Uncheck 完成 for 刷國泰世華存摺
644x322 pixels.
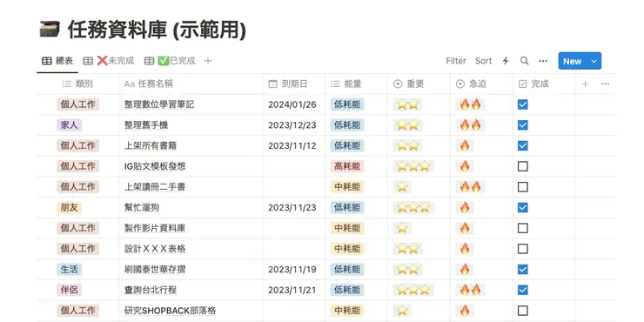[522, 270]
